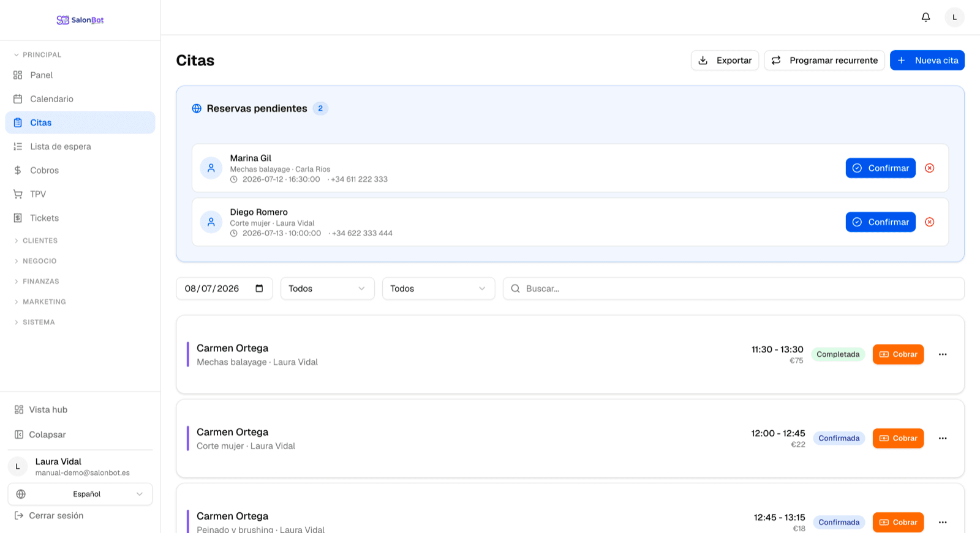Click the pending count badge showing 2

(320, 109)
